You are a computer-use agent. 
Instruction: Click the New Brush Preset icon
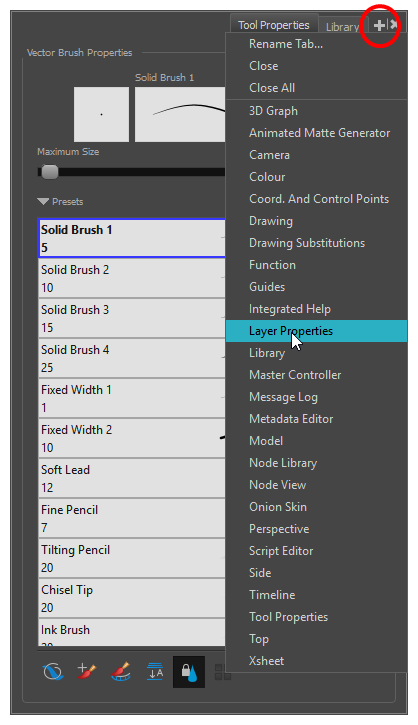[x=86, y=671]
